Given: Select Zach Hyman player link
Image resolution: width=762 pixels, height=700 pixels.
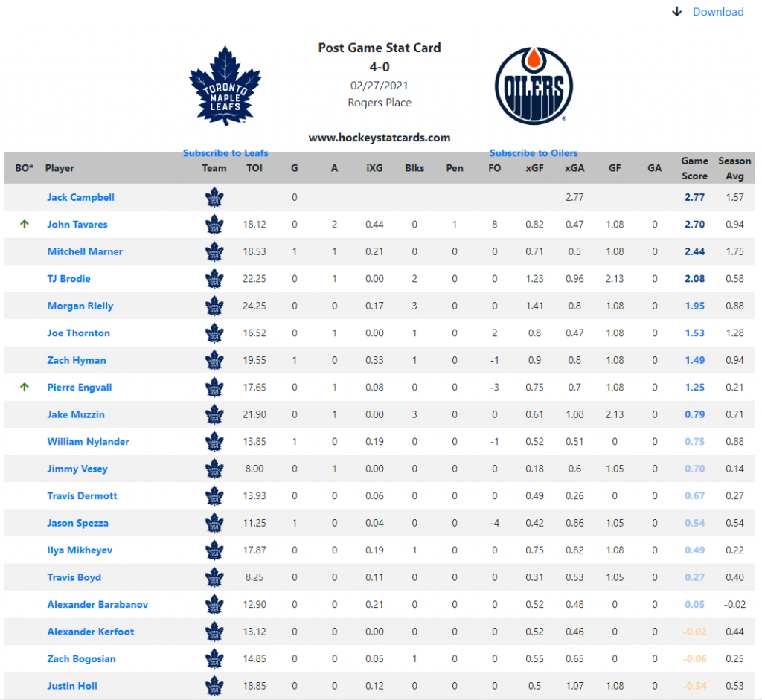Looking at the screenshot, I should (x=77, y=361).
